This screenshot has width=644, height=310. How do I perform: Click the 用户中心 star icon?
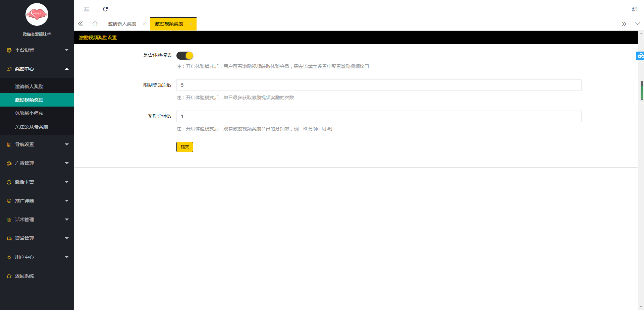click(9, 257)
